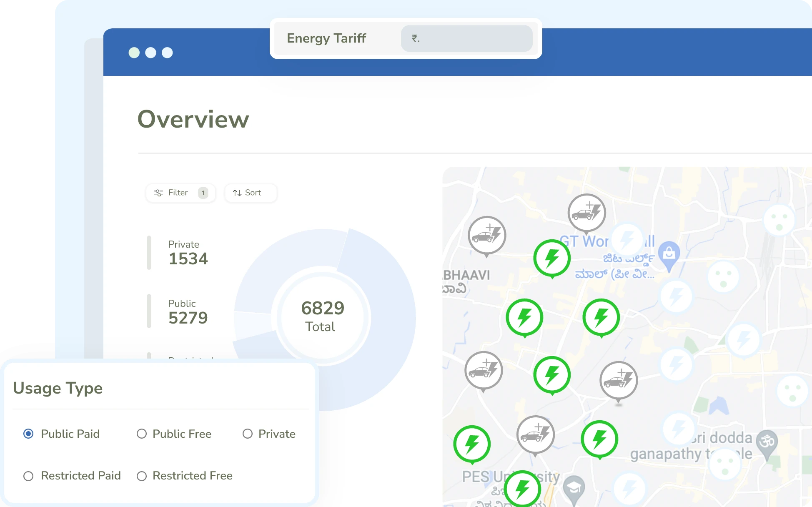812x507 pixels.
Task: Select the gray car-charger pin near BHAAVI label
Action: (487, 236)
